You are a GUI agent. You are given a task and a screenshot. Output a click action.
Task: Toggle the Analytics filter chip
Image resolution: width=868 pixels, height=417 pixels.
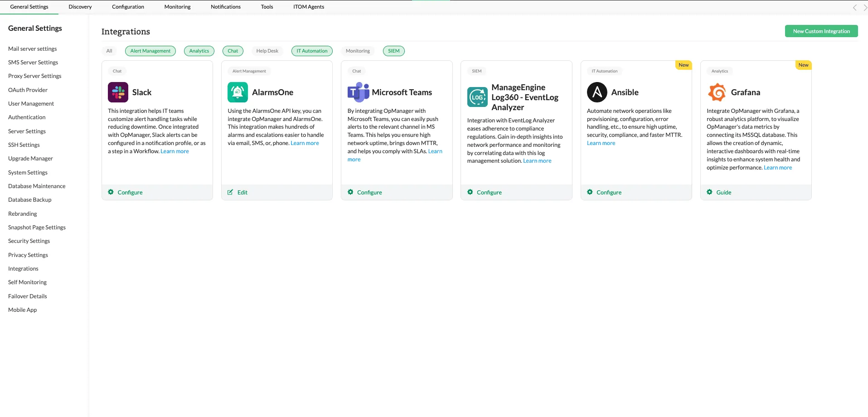click(x=199, y=51)
